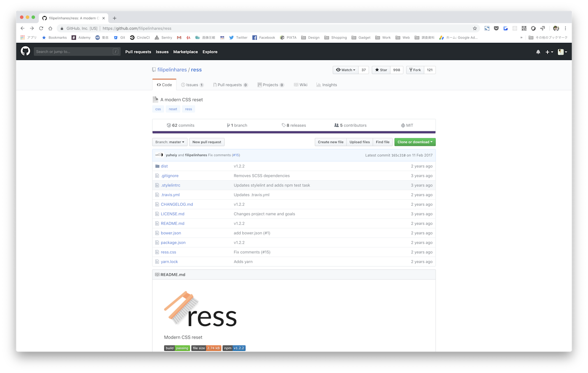Image resolution: width=588 pixels, height=373 pixels.
Task: Click the GitHub Octocat logo
Action: click(x=26, y=51)
